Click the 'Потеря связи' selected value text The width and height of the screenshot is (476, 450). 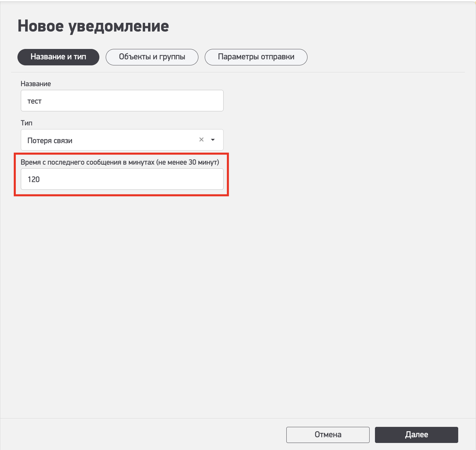pos(50,141)
